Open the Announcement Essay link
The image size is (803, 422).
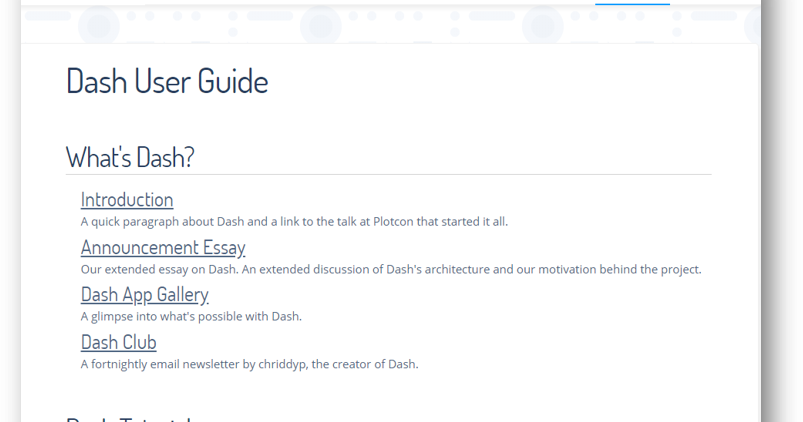(163, 247)
